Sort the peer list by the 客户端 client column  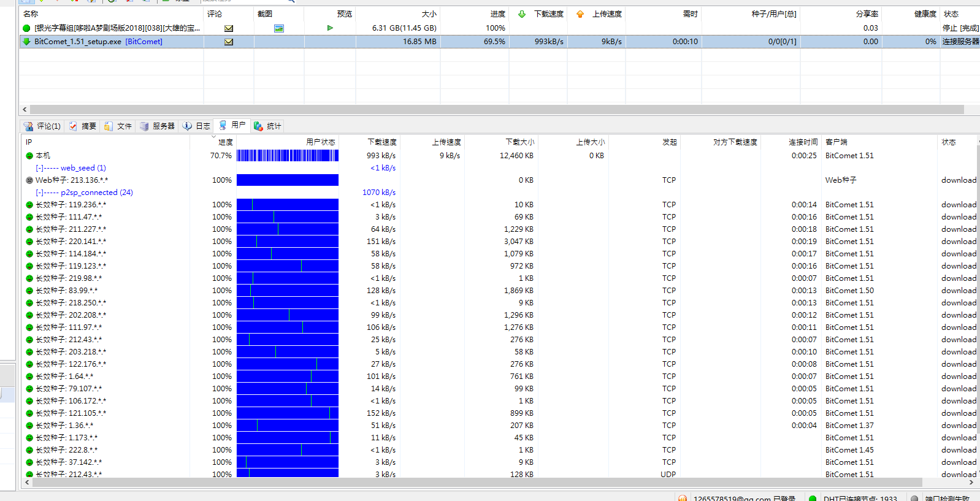click(x=836, y=142)
